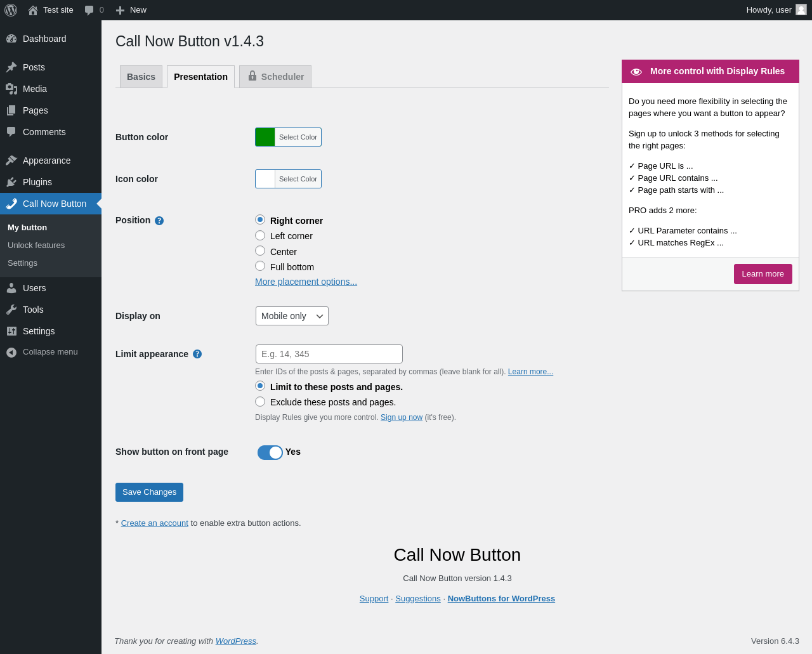The image size is (812, 654).
Task: Click the Test site home icon
Action: (33, 10)
